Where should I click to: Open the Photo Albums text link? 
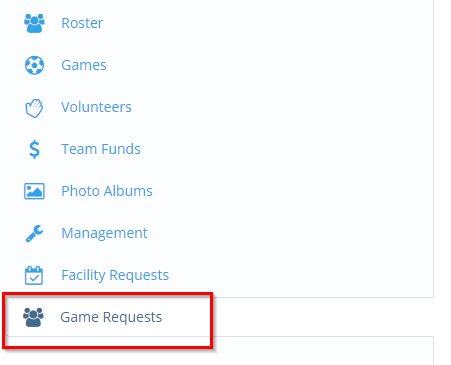point(107,191)
